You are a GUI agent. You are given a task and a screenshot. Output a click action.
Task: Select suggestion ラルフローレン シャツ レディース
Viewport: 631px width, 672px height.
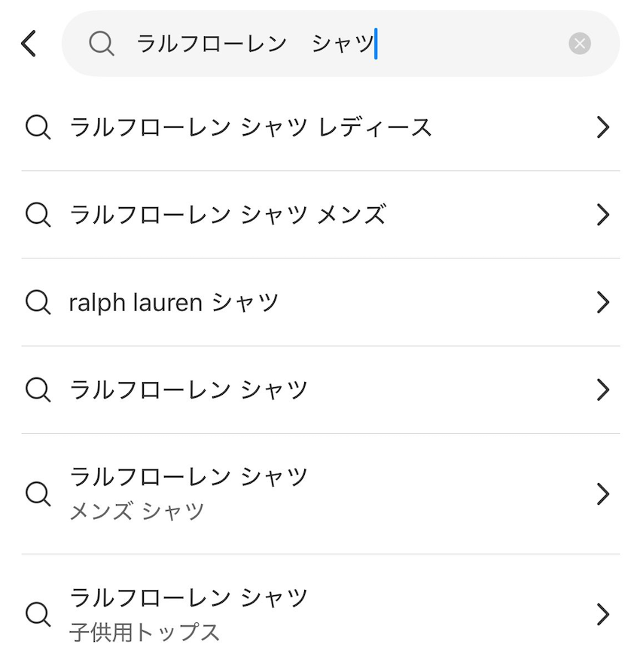(x=251, y=127)
